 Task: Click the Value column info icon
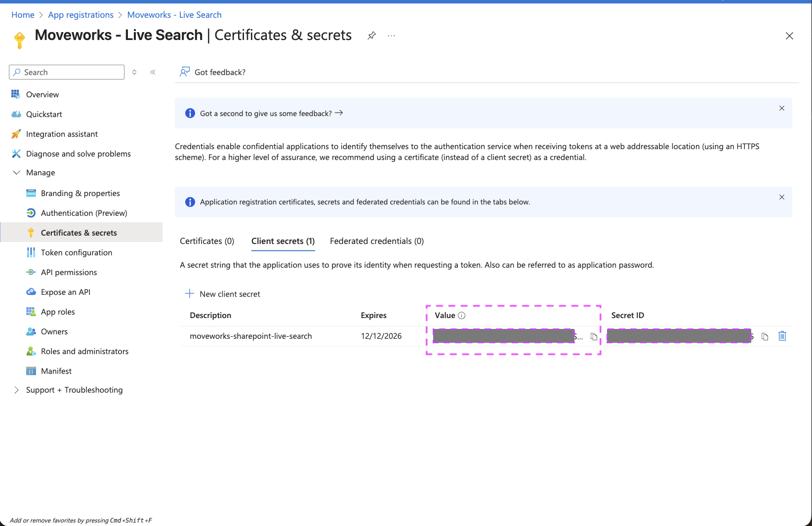(462, 316)
